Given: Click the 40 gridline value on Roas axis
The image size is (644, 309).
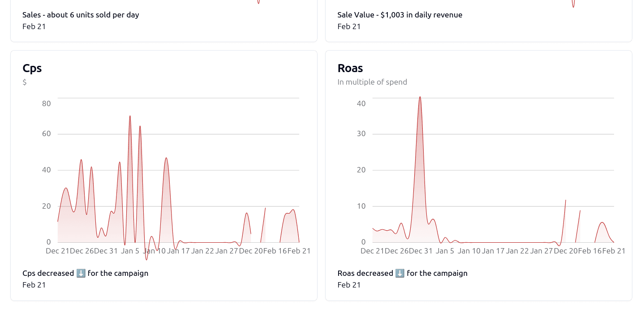Looking at the screenshot, I should (362, 103).
